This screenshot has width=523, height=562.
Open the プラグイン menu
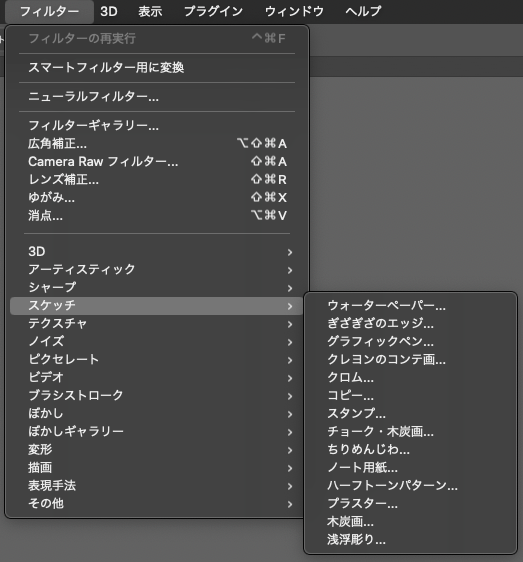[213, 11]
